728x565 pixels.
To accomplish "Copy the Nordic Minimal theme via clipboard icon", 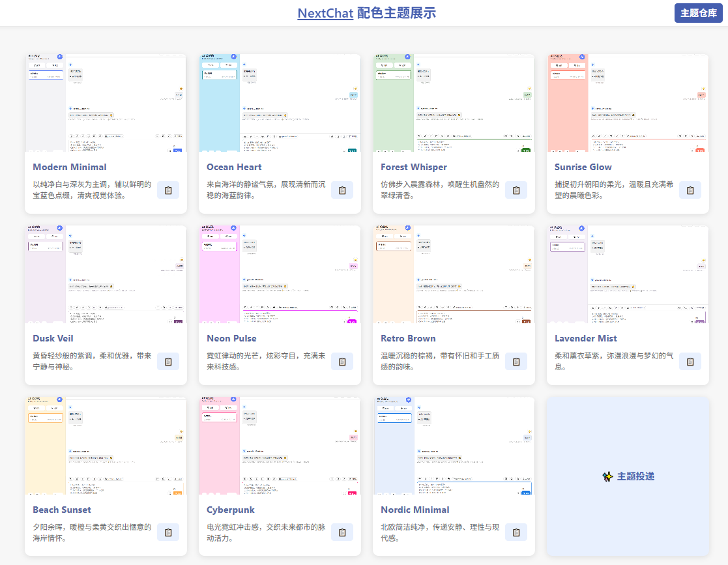I will [x=516, y=532].
